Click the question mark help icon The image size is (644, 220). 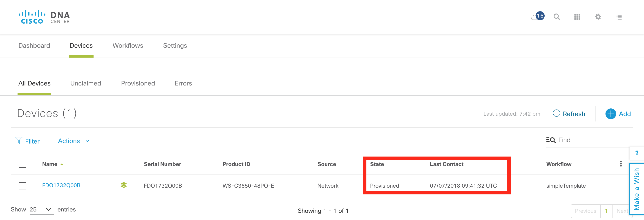pos(637,153)
